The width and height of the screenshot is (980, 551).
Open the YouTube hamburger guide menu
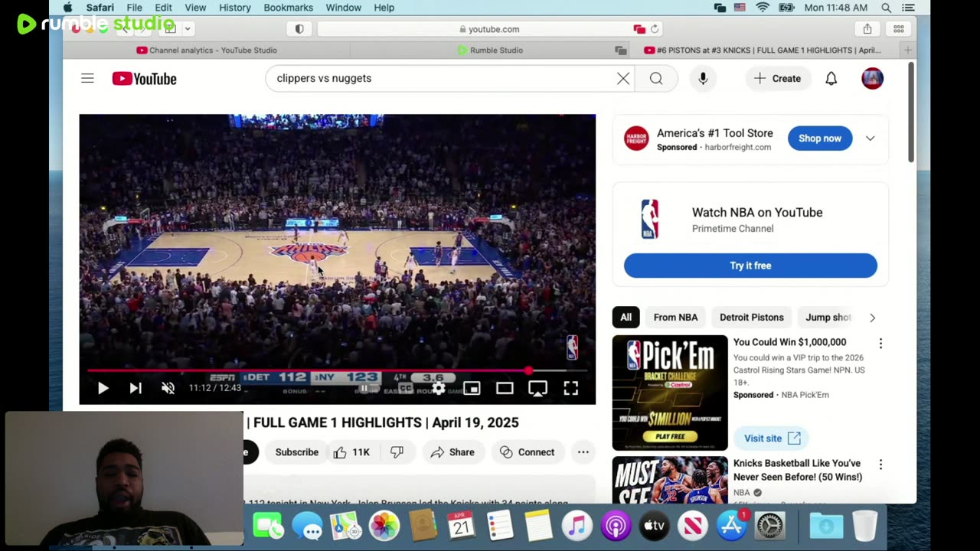pyautogui.click(x=87, y=78)
